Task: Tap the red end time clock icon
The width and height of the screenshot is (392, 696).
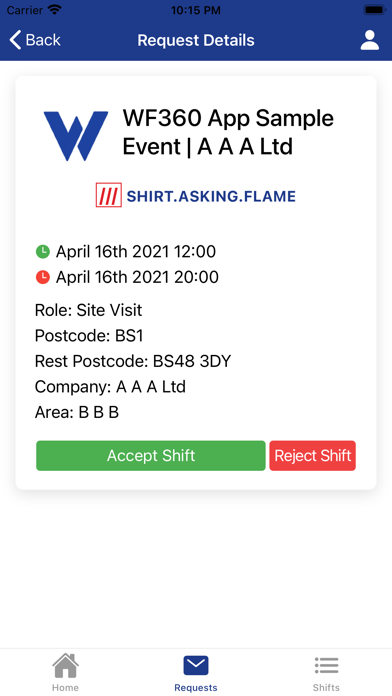Action: point(43,277)
